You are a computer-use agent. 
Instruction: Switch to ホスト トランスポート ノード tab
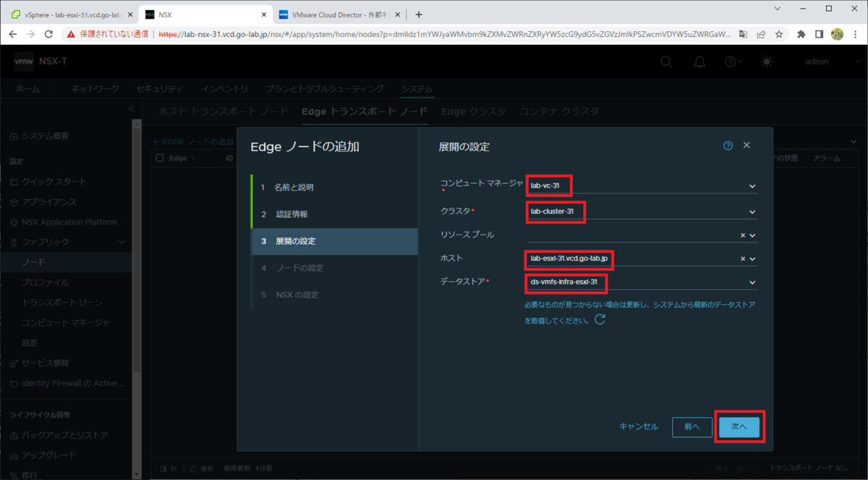pyautogui.click(x=223, y=111)
